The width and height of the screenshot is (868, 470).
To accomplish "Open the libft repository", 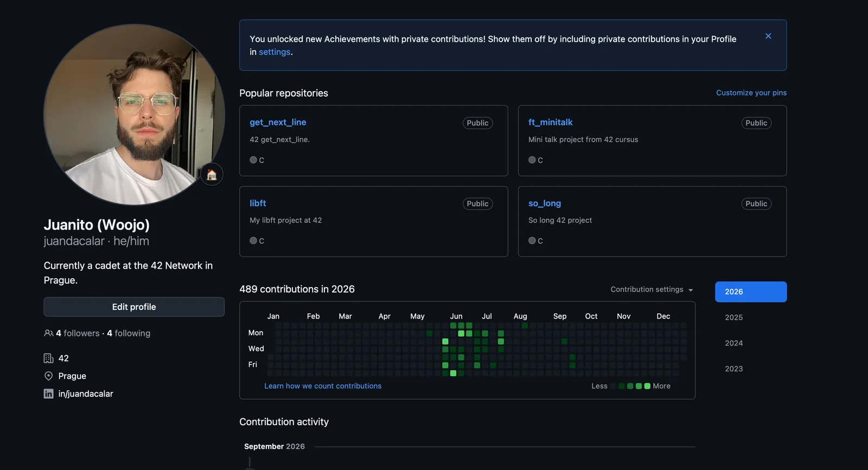I will click(258, 204).
